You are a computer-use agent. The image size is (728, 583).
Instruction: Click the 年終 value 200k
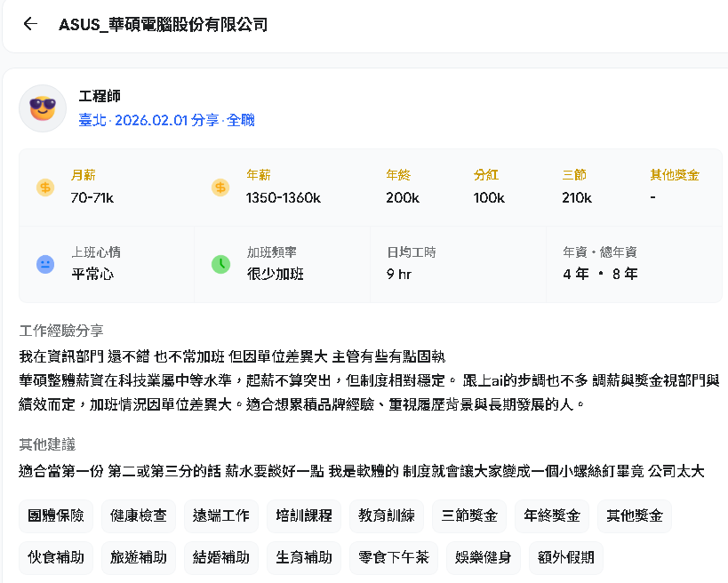point(403,198)
